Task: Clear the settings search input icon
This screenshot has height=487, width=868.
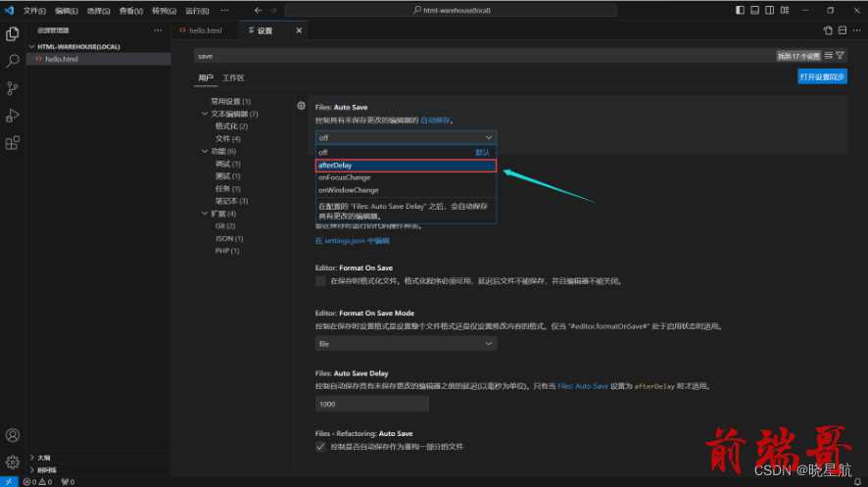Action: (x=828, y=55)
